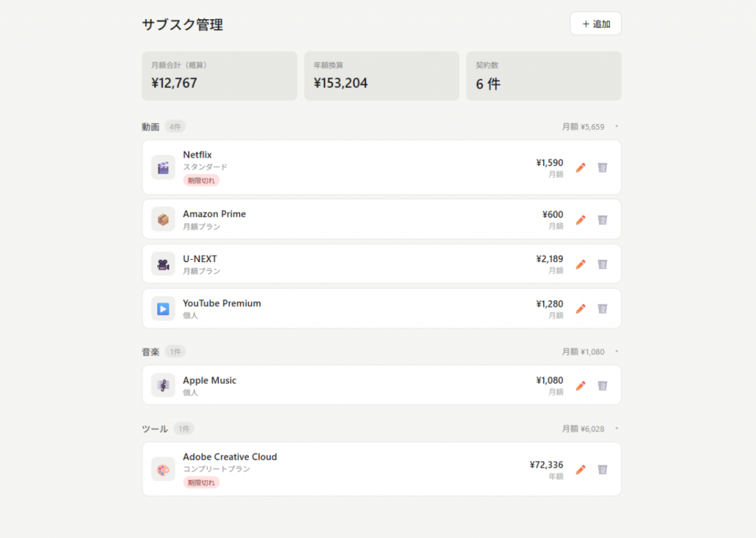Click the pencil icon for Amazon Prime
The image size is (756, 538).
tap(580, 220)
